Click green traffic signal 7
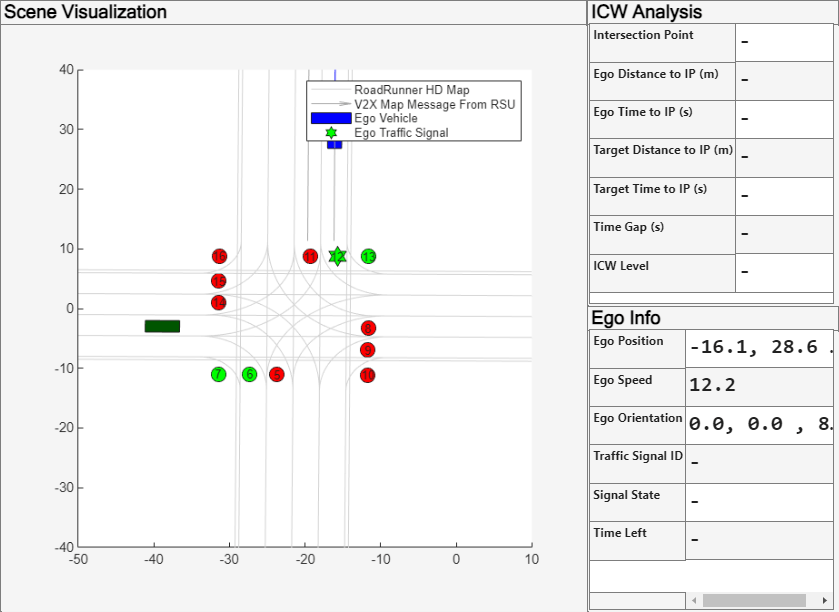 219,375
